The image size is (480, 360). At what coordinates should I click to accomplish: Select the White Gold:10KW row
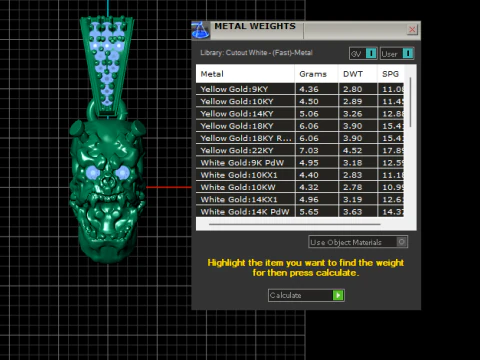[300, 187]
